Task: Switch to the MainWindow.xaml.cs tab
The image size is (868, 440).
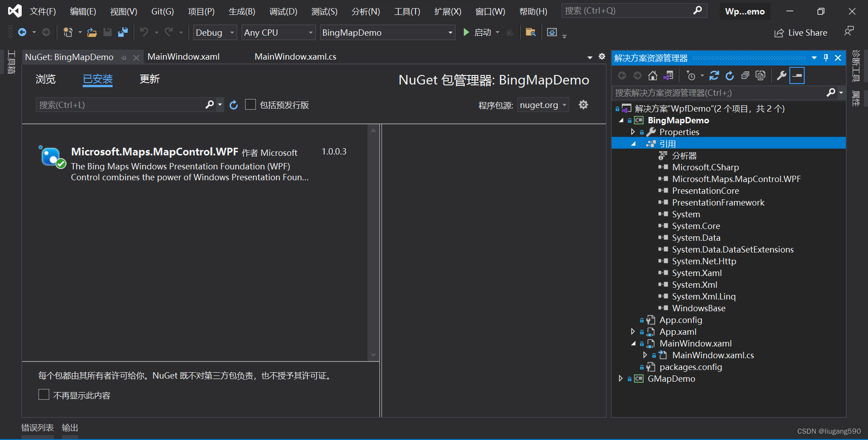Action: click(295, 56)
